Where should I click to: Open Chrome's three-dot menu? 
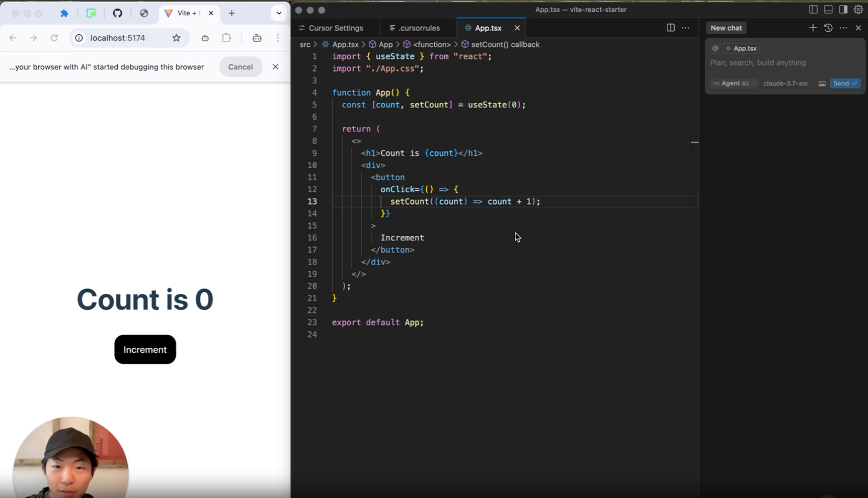point(278,38)
